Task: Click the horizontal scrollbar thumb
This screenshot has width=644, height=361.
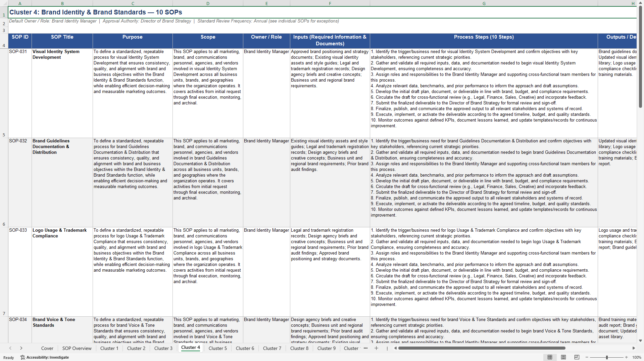Action: 482,348
